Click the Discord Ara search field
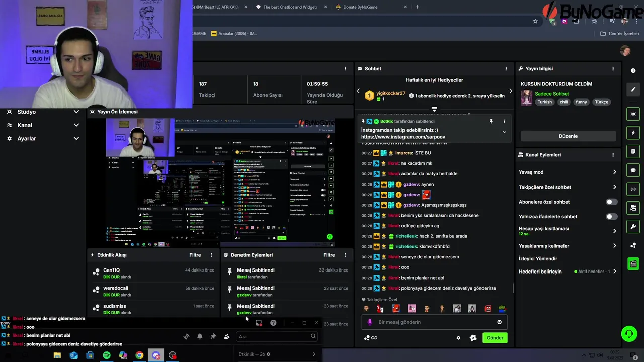 pos(277,336)
